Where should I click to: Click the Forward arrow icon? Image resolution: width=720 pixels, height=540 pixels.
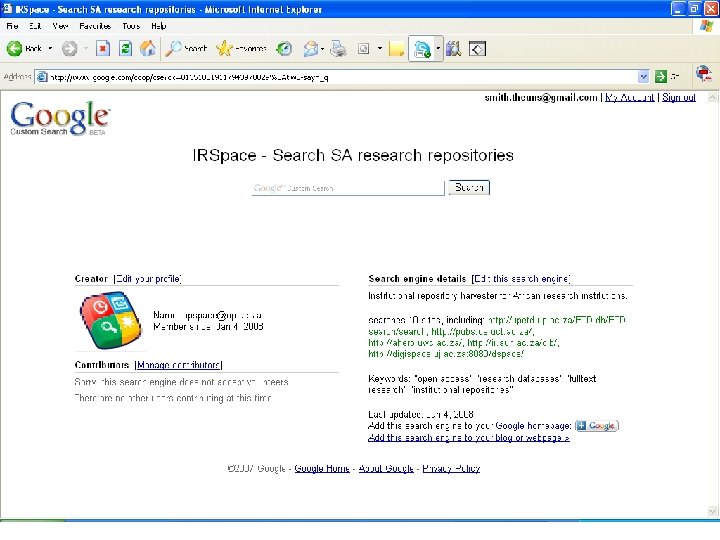(70, 48)
